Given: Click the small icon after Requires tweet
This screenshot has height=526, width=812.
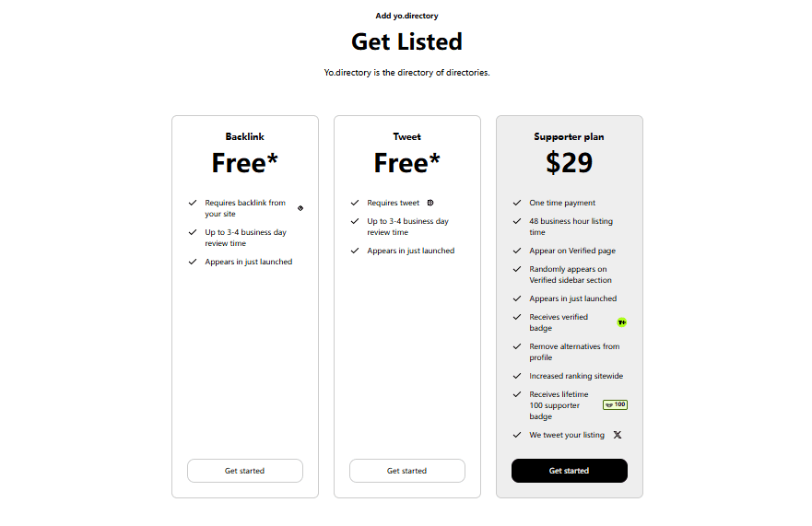Looking at the screenshot, I should click(430, 203).
